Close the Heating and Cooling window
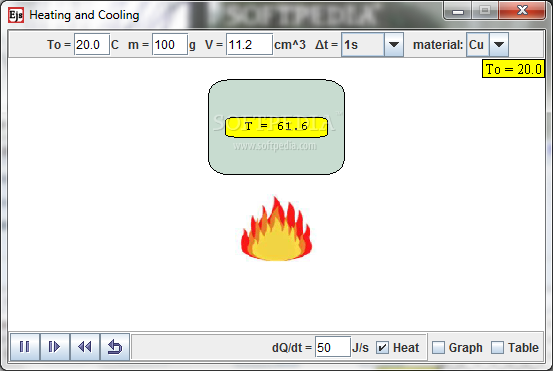This screenshot has width=553, height=371. pos(522,11)
